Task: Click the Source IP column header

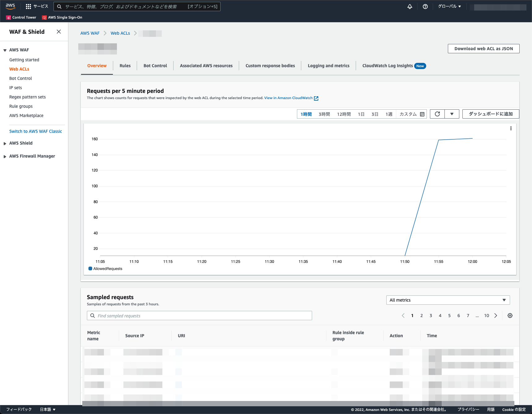Action: [135, 336]
